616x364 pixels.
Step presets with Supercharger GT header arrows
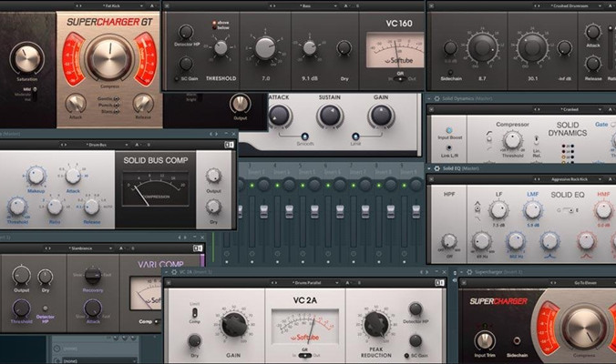pos(78,5)
